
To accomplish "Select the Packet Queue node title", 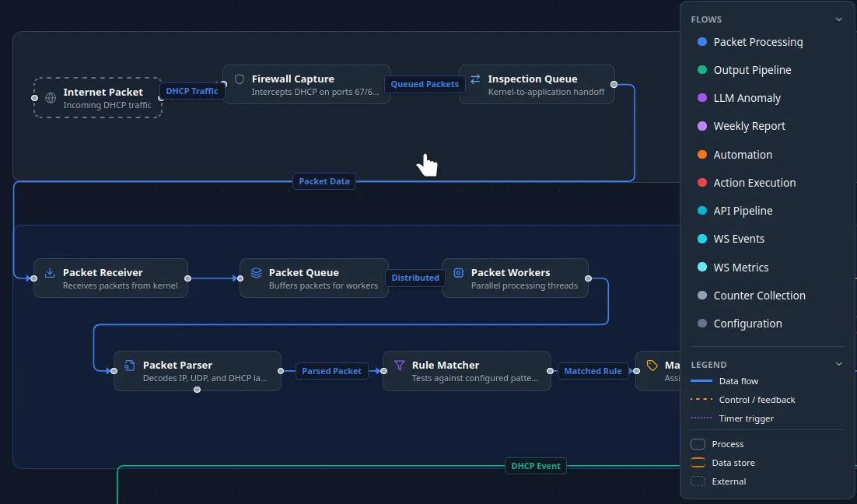I will click(304, 272).
